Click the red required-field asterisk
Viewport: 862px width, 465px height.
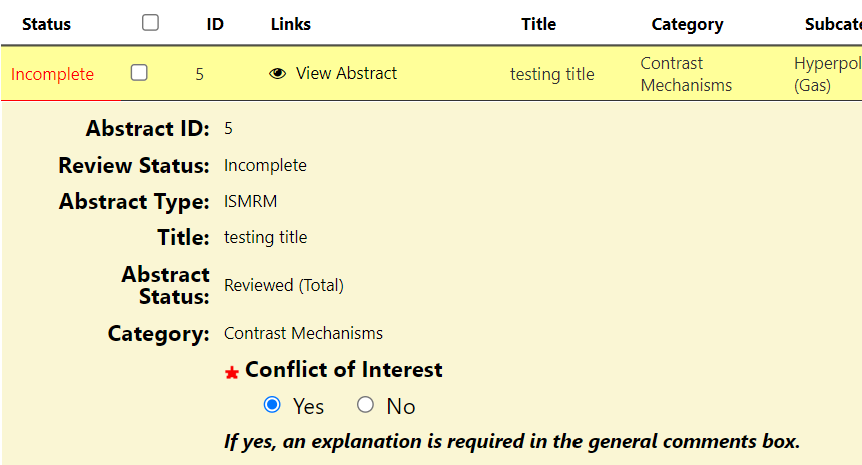[232, 373]
